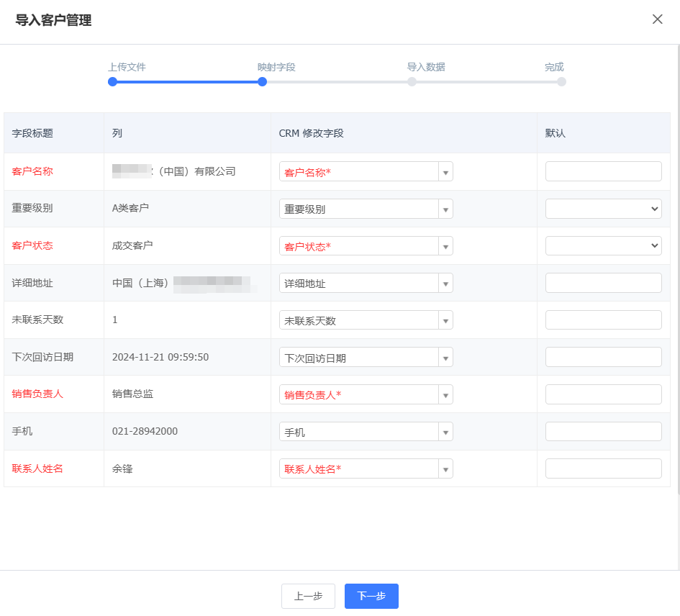The image size is (680, 616).
Task: Click the 下一步 button
Action: coord(371,596)
